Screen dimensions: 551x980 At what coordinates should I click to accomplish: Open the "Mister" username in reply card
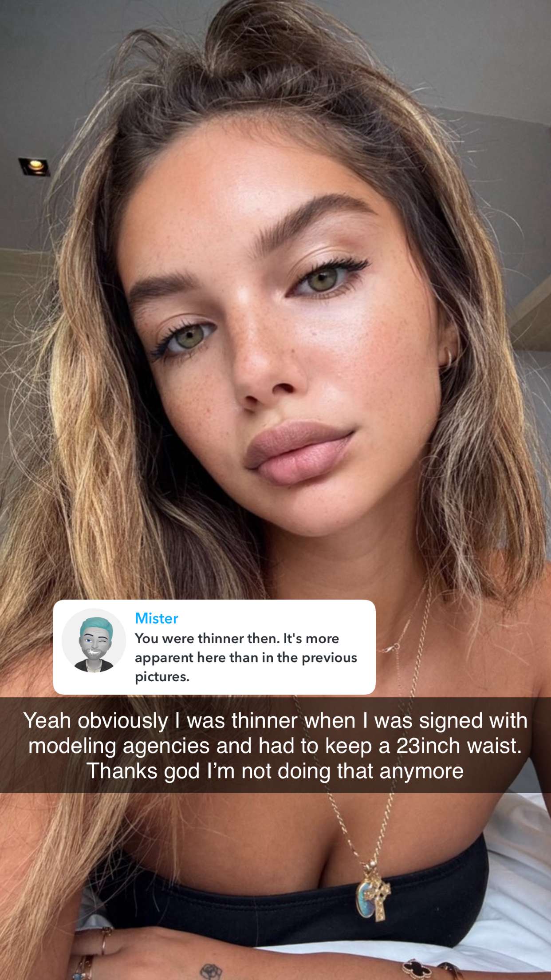(x=156, y=618)
